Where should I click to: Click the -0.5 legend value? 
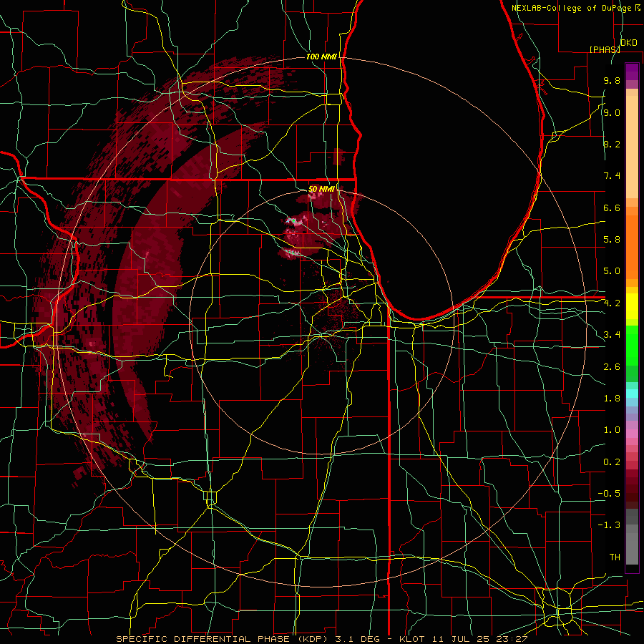609,494
